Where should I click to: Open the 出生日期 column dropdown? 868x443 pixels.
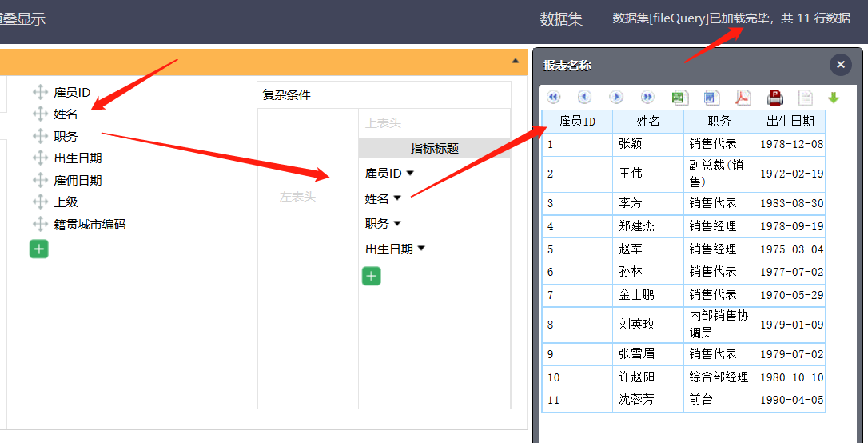click(x=422, y=249)
